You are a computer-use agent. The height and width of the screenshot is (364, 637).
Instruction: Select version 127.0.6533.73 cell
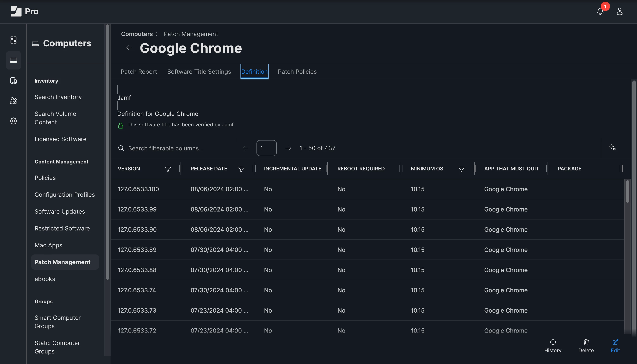point(137,311)
